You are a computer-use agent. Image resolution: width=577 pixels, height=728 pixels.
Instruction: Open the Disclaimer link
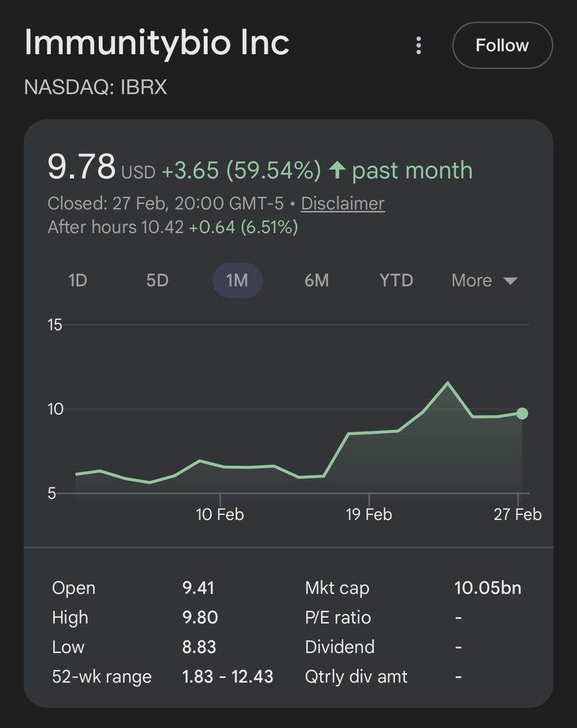coord(342,204)
